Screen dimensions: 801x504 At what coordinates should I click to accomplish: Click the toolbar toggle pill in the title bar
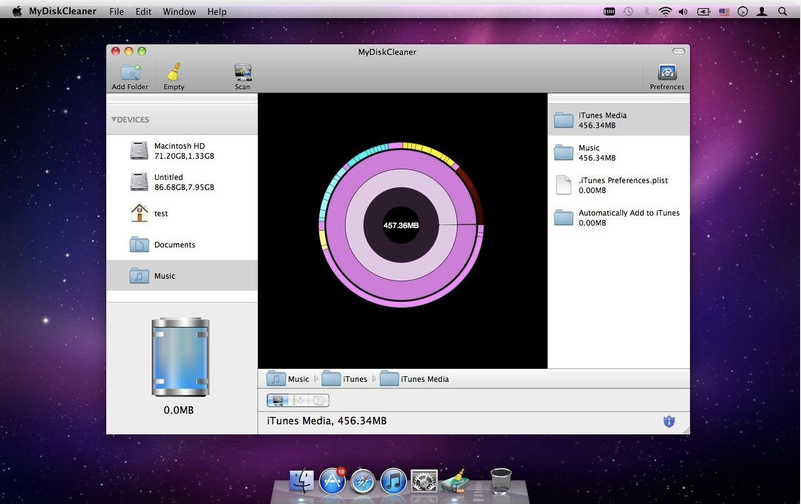[x=678, y=51]
